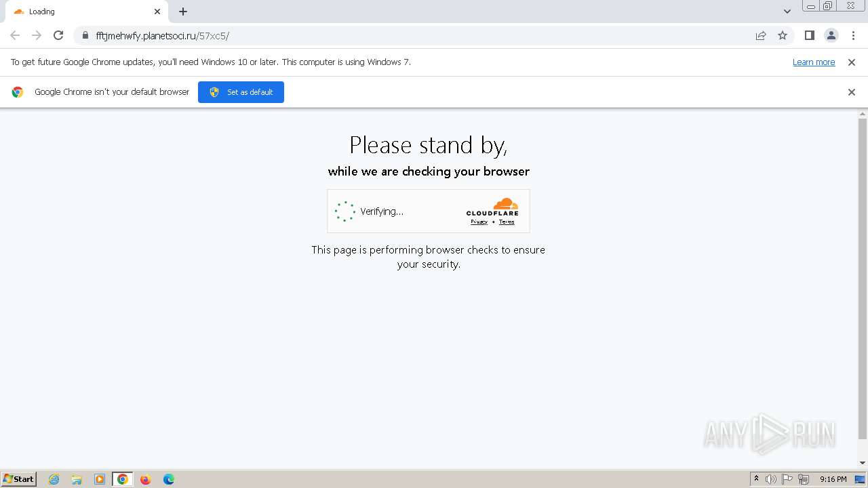Image resolution: width=868 pixels, height=488 pixels.
Task: View site information lock icon
Action: click(85, 35)
